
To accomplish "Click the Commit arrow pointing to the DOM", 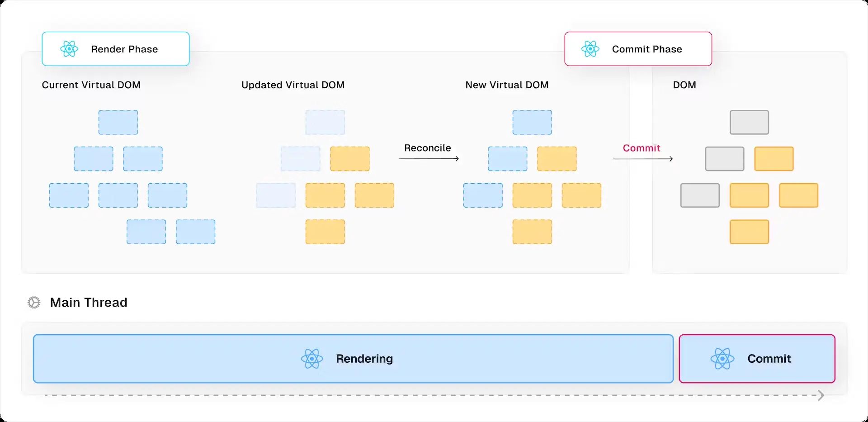I will 642,158.
